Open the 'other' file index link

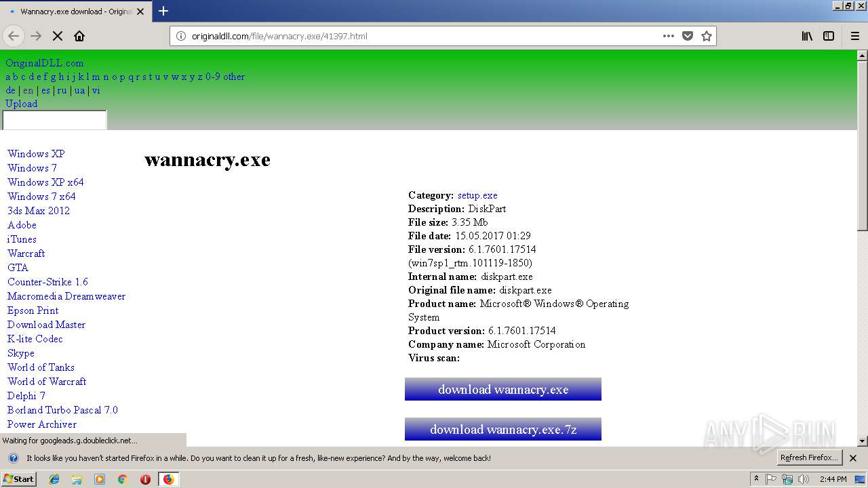click(x=234, y=77)
